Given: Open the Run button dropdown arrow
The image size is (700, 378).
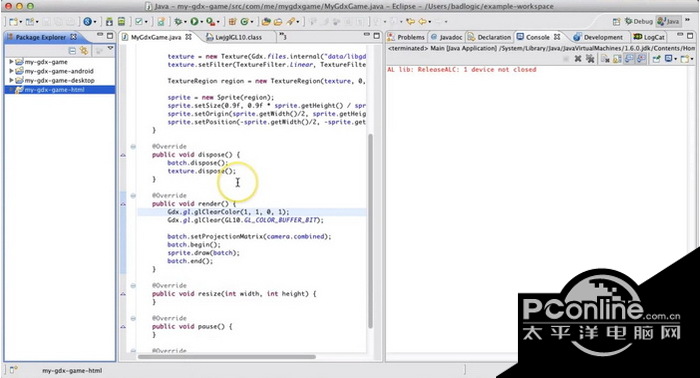Looking at the screenshot, I should [x=202, y=22].
